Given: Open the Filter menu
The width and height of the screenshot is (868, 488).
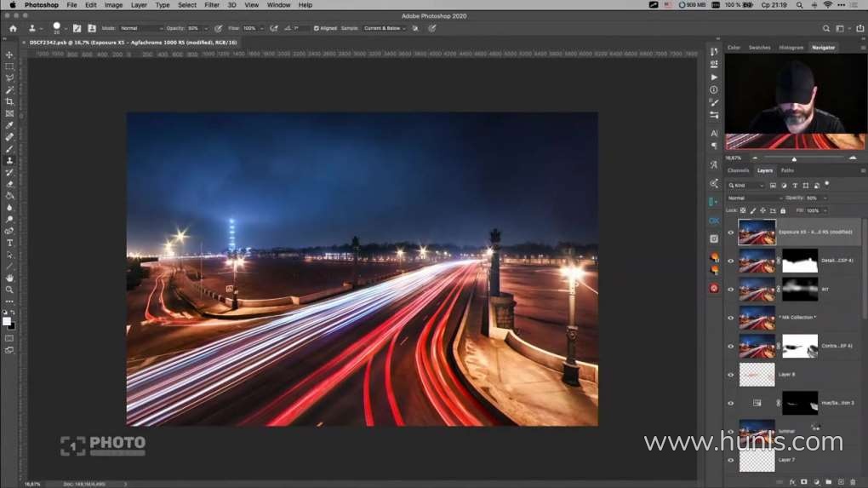Looking at the screenshot, I should 212,5.
